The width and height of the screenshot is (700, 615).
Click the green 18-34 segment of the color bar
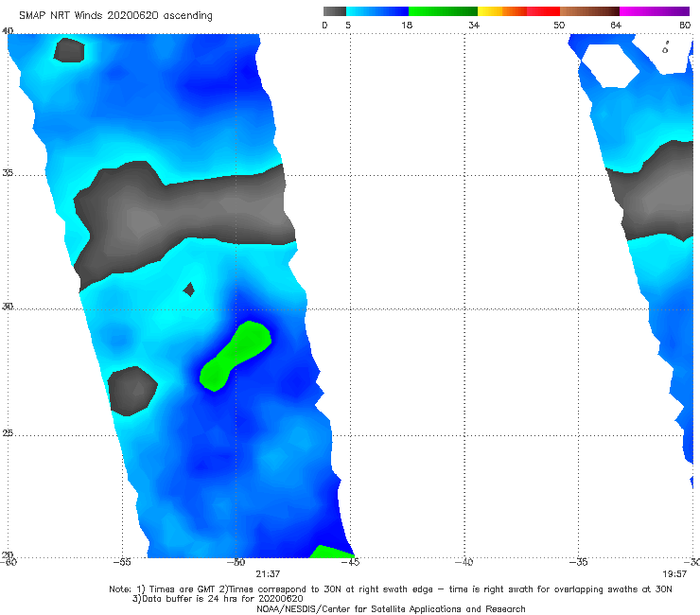coord(444,11)
